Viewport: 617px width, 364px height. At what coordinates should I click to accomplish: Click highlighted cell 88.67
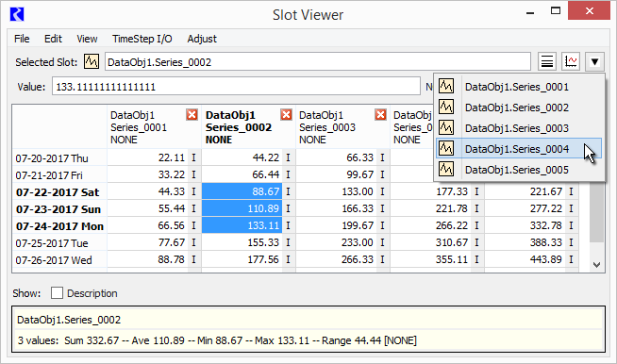click(x=242, y=191)
